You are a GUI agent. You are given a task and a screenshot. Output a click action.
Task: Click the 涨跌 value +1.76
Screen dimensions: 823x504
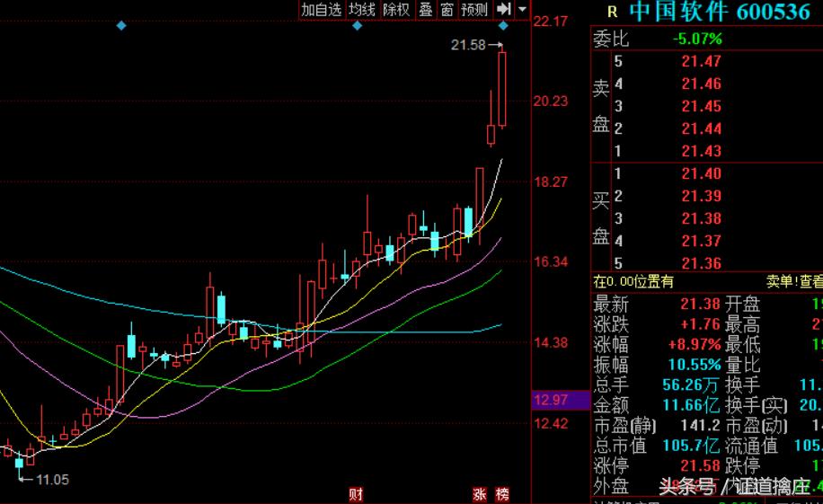[700, 324]
